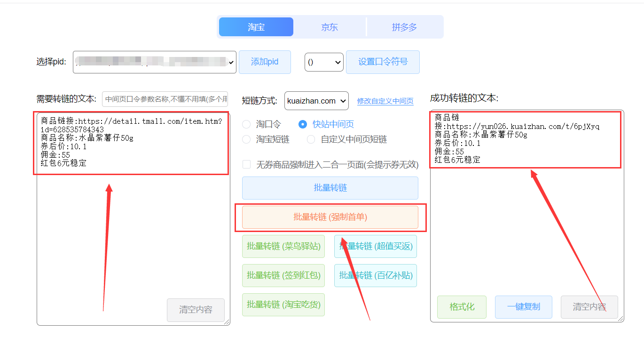Click the 商品名称:水晶紫薯仔50g line in source text
Viewport: 644px width, 337px height.
[87, 138]
